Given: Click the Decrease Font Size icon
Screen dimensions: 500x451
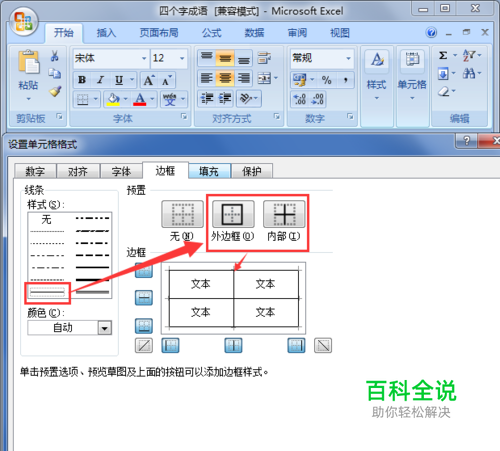Looking at the screenshot, I should pyautogui.click(x=166, y=80).
